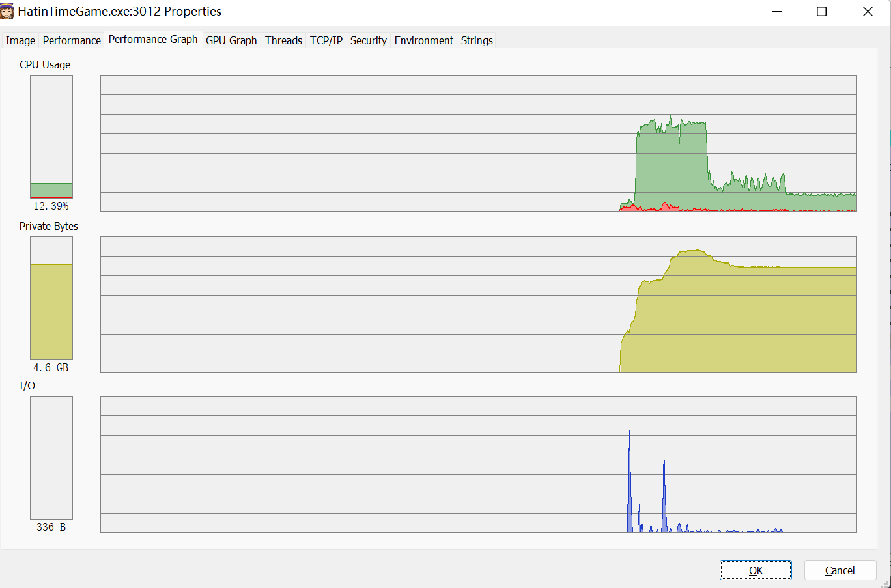
Task: Open the Security tab
Action: [x=368, y=40]
